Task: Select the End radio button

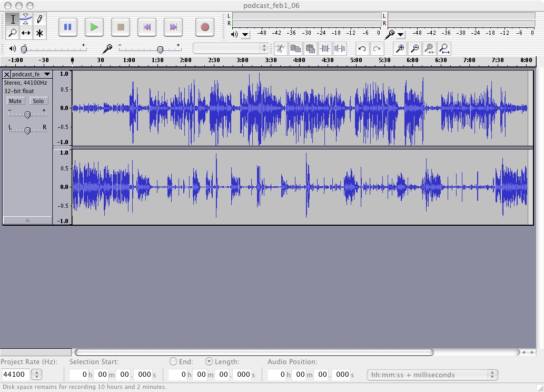Action: pos(173,361)
